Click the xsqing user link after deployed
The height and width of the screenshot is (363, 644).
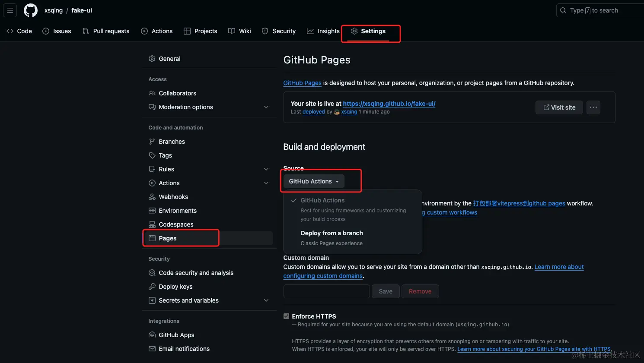(349, 112)
